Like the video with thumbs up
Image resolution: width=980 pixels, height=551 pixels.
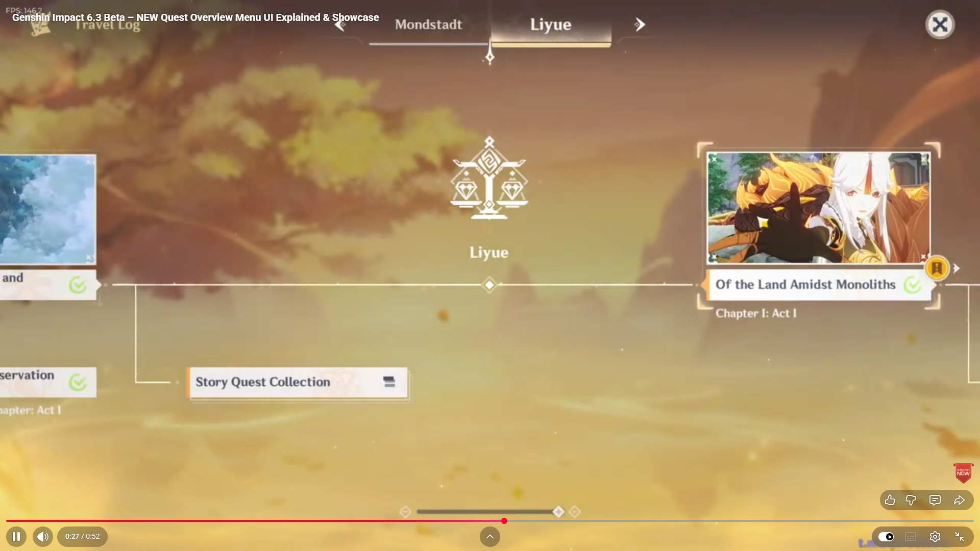(x=890, y=500)
